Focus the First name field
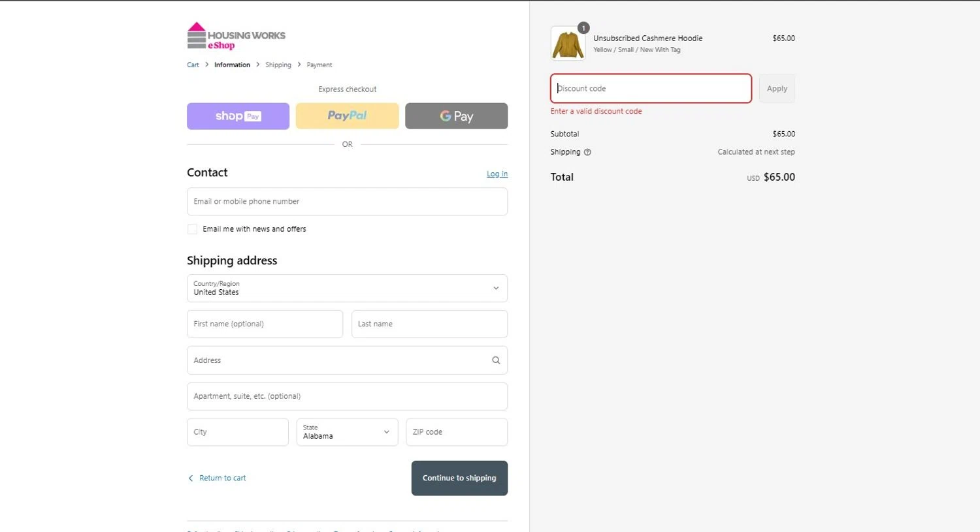Viewport: 980px width, 532px height. coord(265,324)
